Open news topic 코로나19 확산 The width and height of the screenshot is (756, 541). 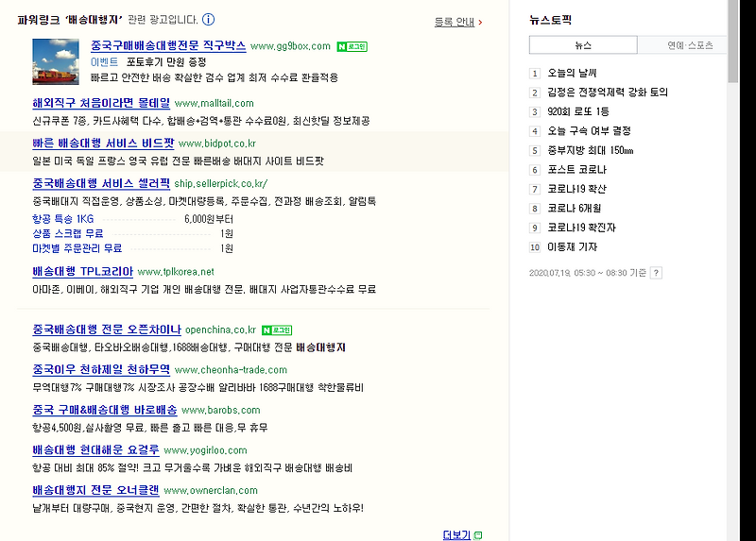[x=577, y=189]
